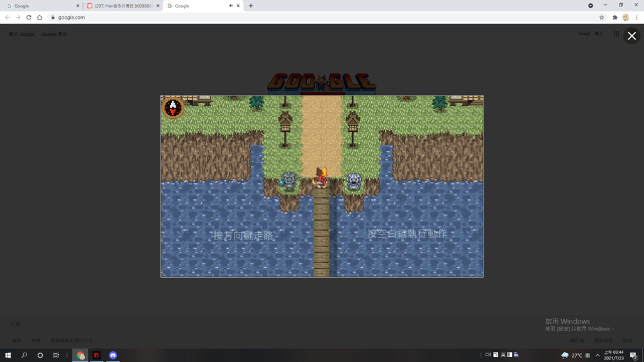Close the Doodle game overlay
The height and width of the screenshot is (362, 644).
[x=631, y=36]
